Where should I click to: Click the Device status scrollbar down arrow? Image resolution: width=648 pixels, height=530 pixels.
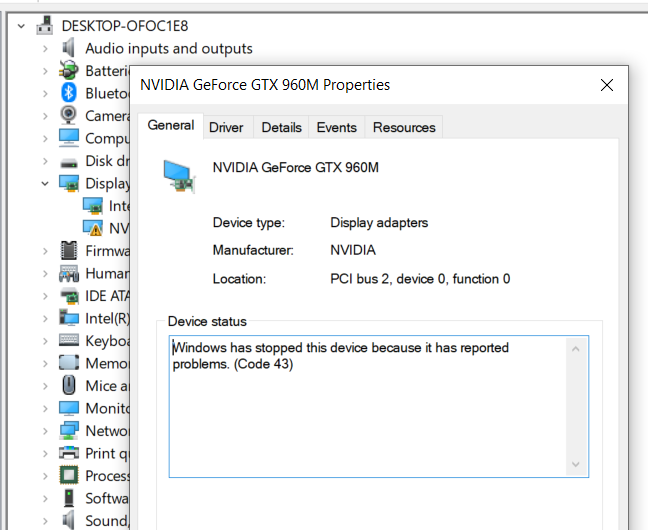(576, 465)
